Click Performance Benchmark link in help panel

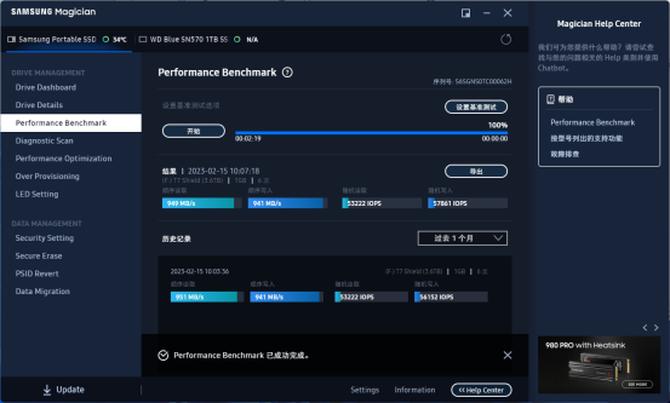[592, 123]
